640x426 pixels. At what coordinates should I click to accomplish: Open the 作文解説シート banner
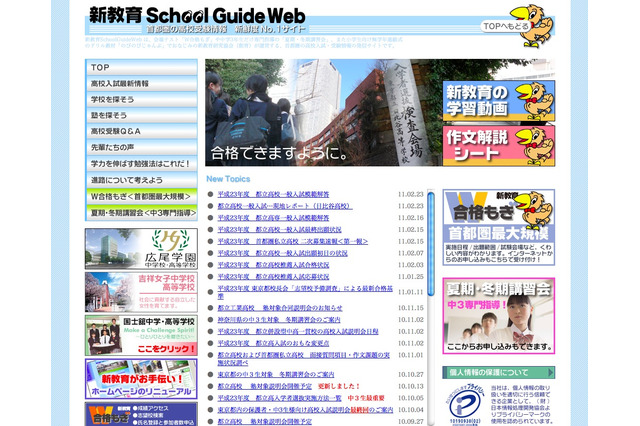click(499, 146)
